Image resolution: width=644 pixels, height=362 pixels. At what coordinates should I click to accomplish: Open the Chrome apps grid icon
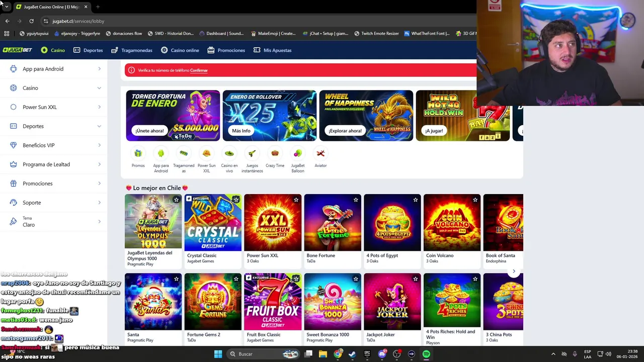pos(7,34)
